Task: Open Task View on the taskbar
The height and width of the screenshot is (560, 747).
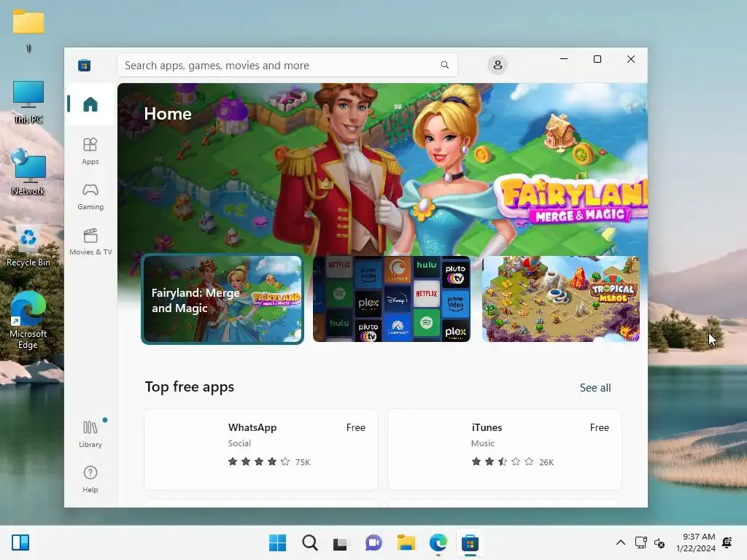Action: (x=341, y=542)
